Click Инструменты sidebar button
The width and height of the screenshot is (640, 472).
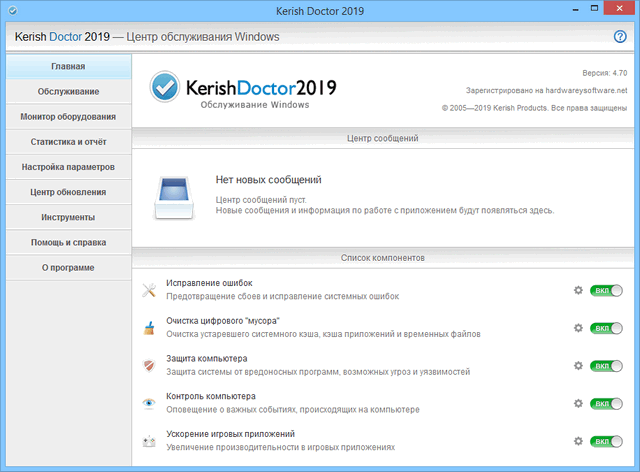pos(68,217)
